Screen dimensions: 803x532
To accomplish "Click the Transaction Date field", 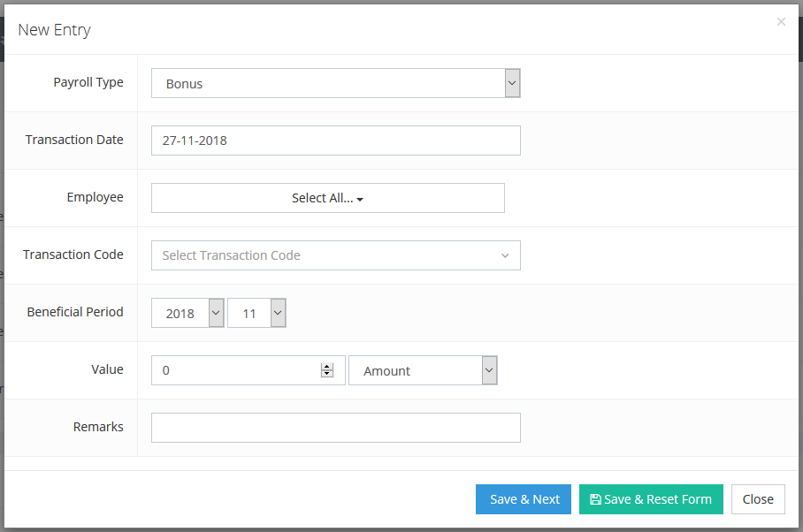I will 335,141.
